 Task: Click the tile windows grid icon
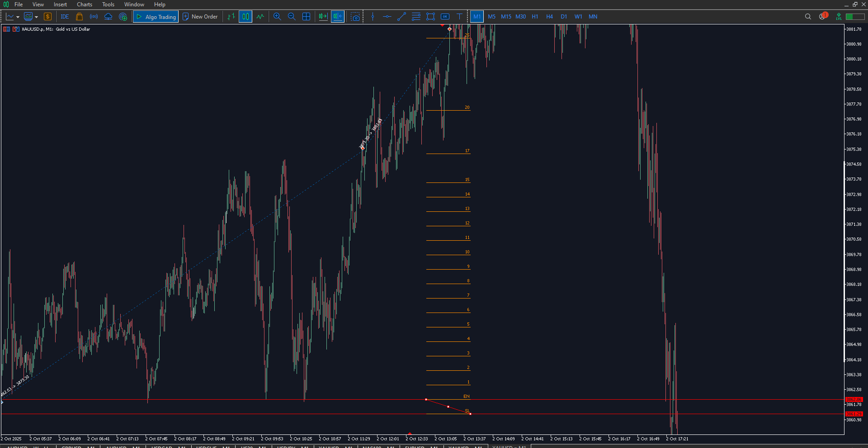point(306,17)
